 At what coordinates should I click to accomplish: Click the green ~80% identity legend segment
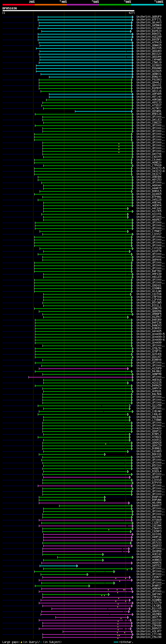[x=115, y=5]
